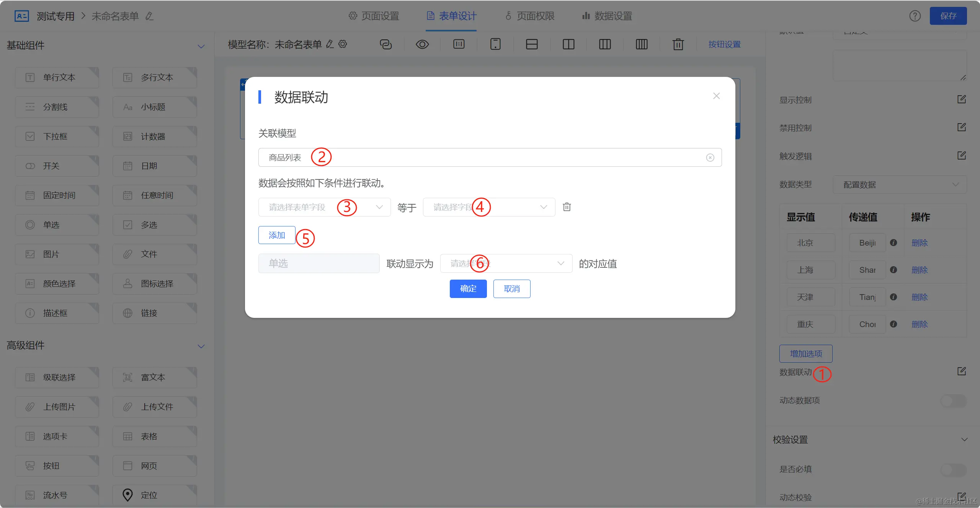
Task: Click the 确定 button in dialog
Action: click(x=468, y=289)
